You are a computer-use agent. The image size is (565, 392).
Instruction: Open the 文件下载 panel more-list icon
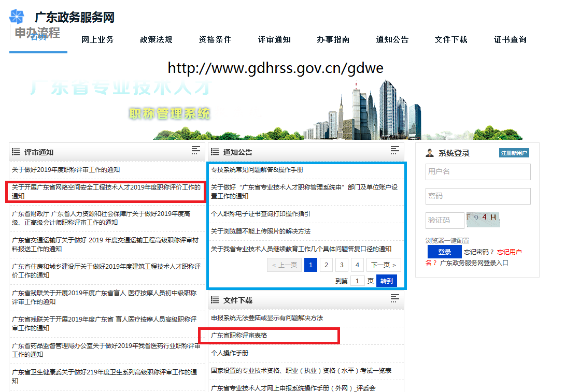point(395,298)
